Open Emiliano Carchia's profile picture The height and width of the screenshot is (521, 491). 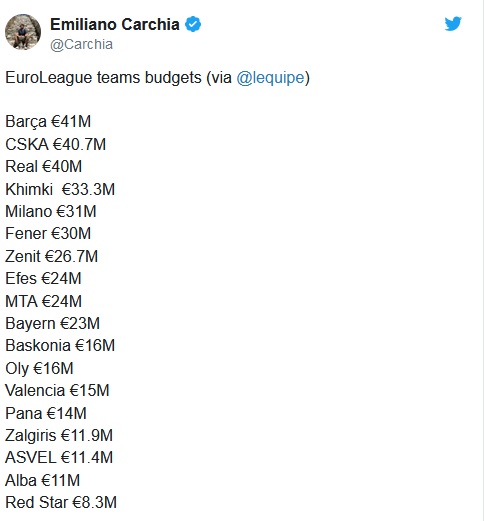tap(23, 32)
